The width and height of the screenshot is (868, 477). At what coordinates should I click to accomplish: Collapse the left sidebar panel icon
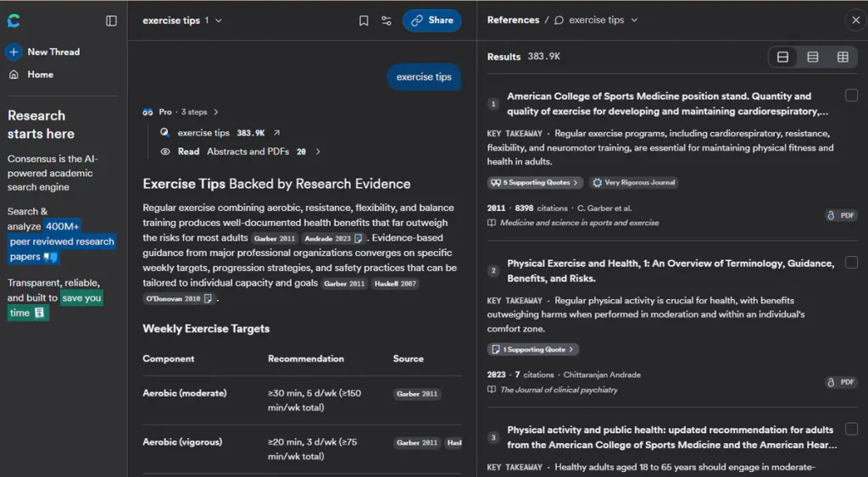(111, 20)
